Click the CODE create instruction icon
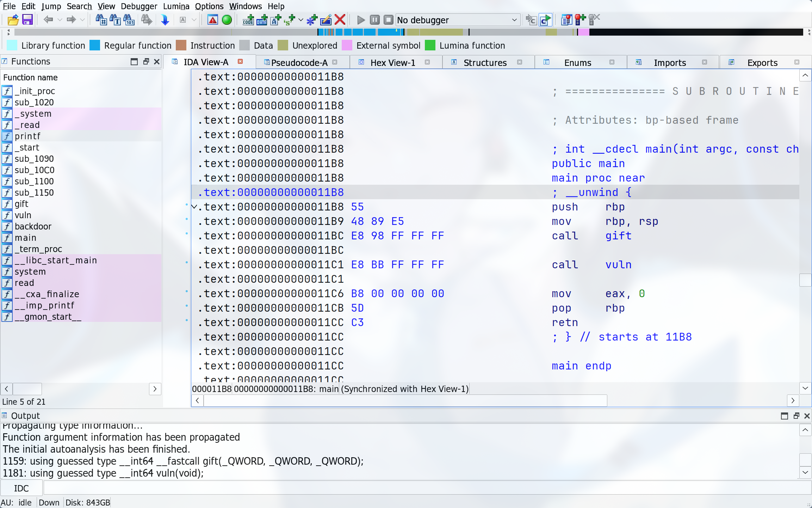812x508 pixels. [x=248, y=20]
